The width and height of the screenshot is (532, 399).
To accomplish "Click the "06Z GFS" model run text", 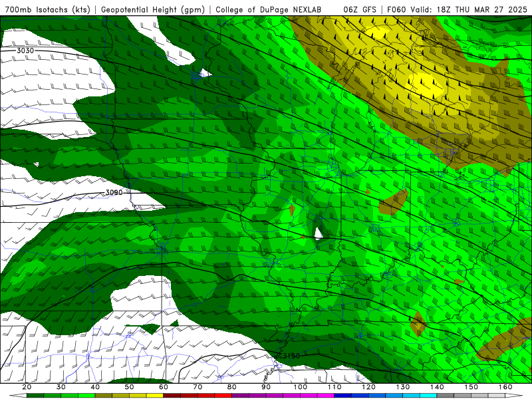I will (x=360, y=9).
